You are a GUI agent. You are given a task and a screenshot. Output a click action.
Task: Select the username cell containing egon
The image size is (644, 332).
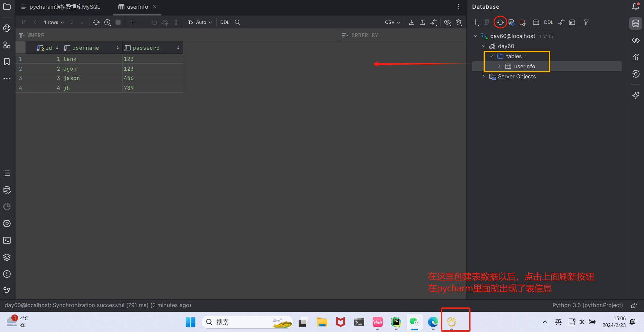pos(92,69)
